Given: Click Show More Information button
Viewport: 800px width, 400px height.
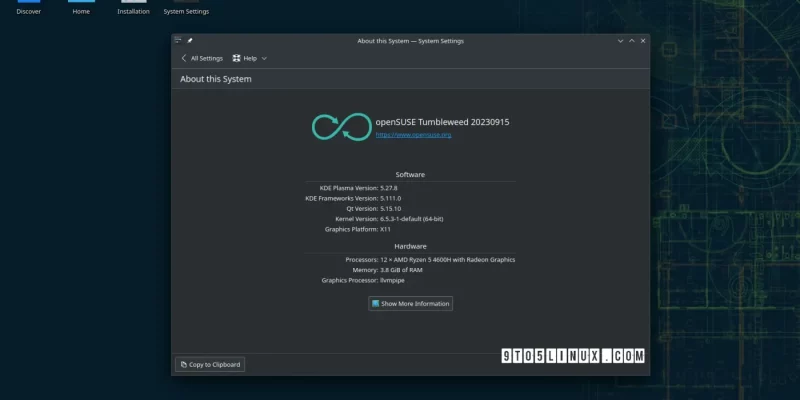Looking at the screenshot, I should pyautogui.click(x=410, y=304).
